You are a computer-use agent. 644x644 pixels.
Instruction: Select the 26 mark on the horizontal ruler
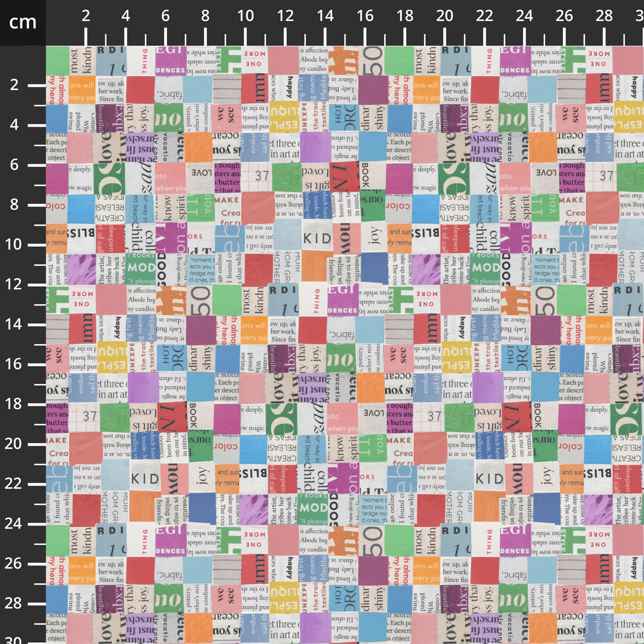pyautogui.click(x=564, y=16)
